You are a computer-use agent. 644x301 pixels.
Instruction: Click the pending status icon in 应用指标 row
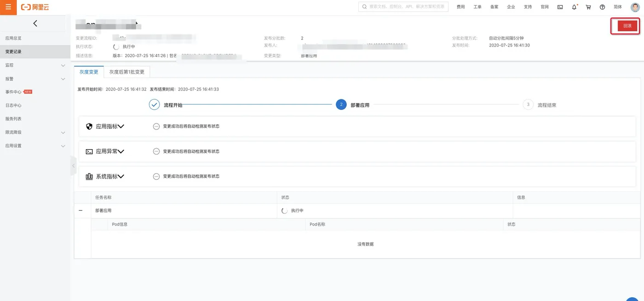point(156,126)
